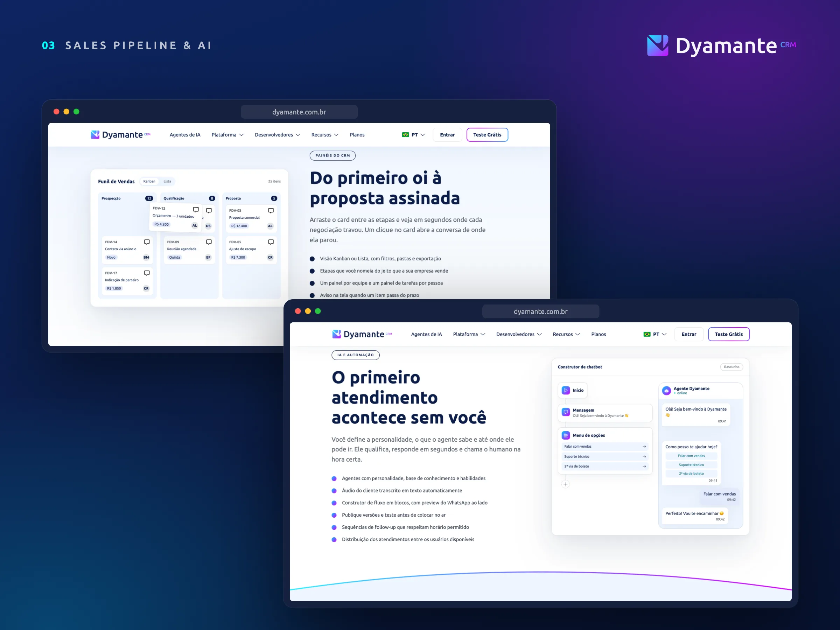Expand Recursos menu in back window
The height and width of the screenshot is (630, 840).
[x=325, y=135]
